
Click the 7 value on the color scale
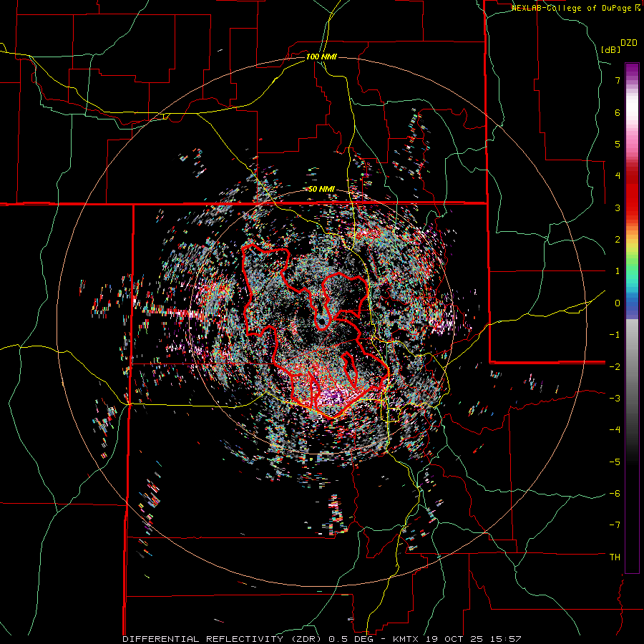[x=618, y=80]
